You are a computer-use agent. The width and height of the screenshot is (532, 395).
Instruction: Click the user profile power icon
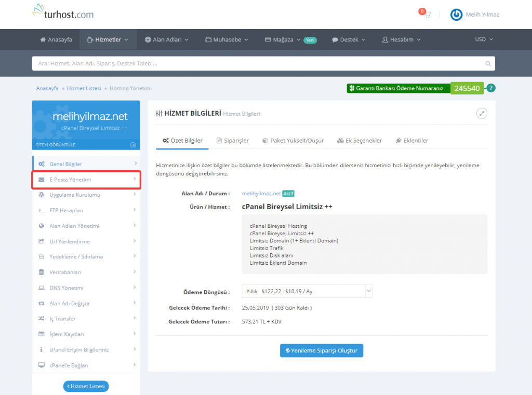coord(456,15)
